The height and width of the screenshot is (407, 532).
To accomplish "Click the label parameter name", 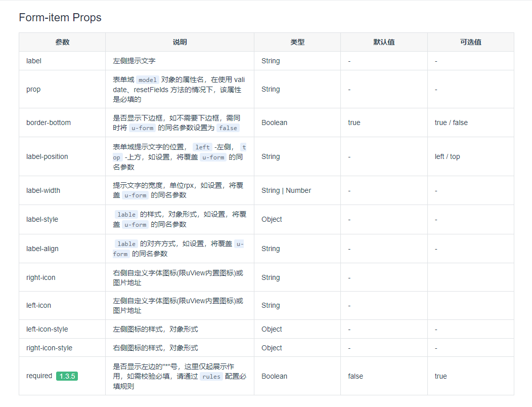I will (33, 61).
